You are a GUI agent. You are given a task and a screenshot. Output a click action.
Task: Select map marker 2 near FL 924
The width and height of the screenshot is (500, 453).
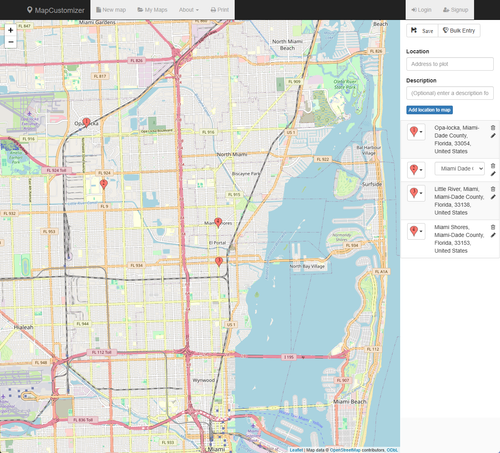point(104,184)
